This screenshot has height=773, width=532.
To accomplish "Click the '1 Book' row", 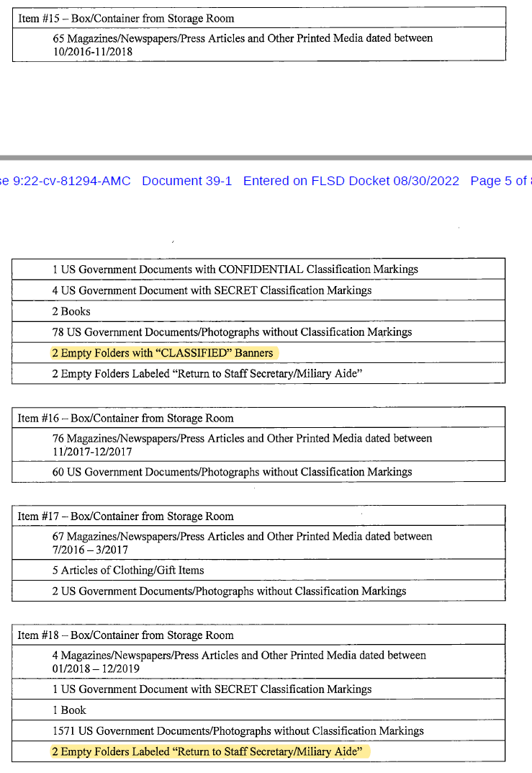I will pyautogui.click(x=258, y=710).
